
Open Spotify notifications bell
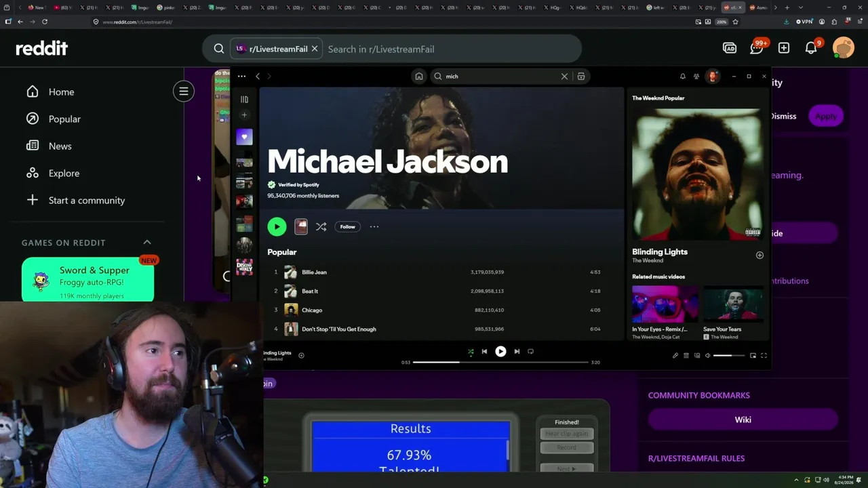click(683, 77)
